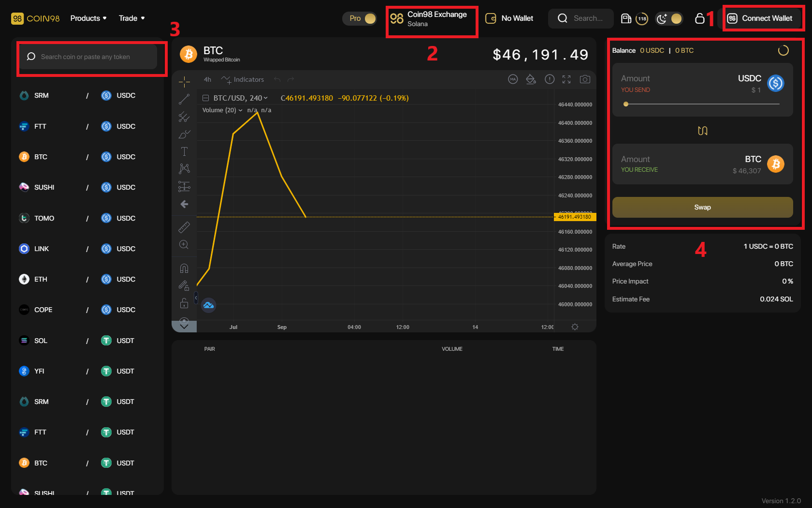Image resolution: width=812 pixels, height=508 pixels.
Task: Click the 118 gas counter circle
Action: click(x=642, y=18)
